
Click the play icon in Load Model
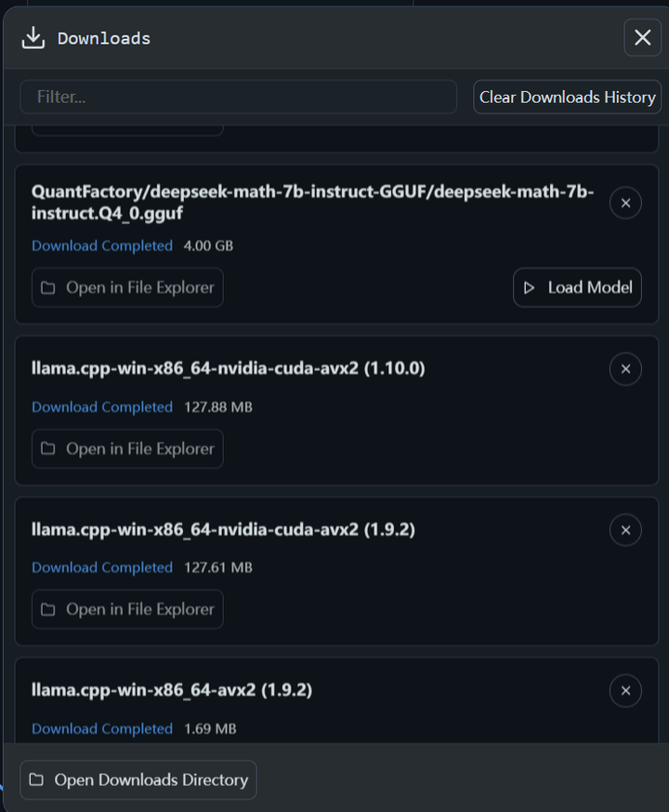click(x=529, y=287)
